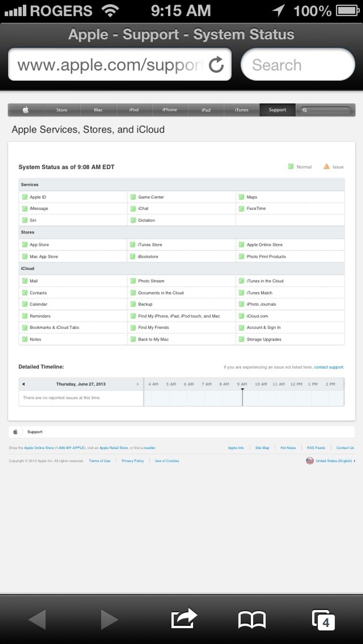363x644 pixels.
Task: Tap the Apple logo in nav bar
Action: pos(26,110)
